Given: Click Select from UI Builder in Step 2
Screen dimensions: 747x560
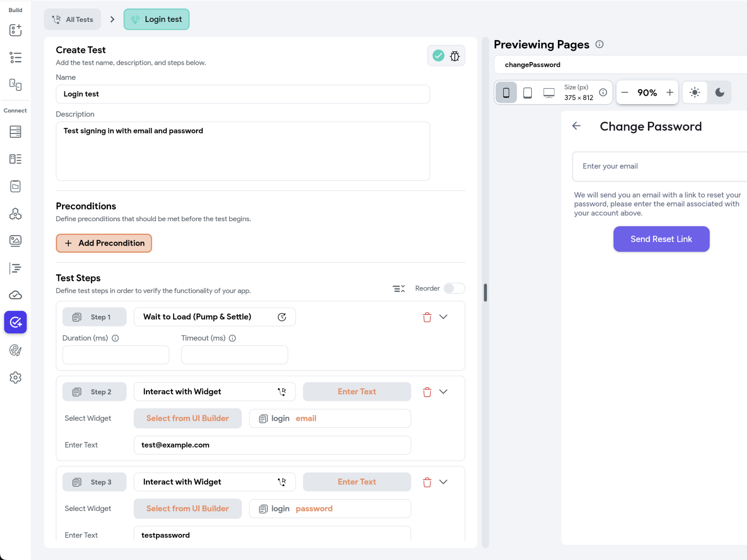Looking at the screenshot, I should (x=188, y=418).
